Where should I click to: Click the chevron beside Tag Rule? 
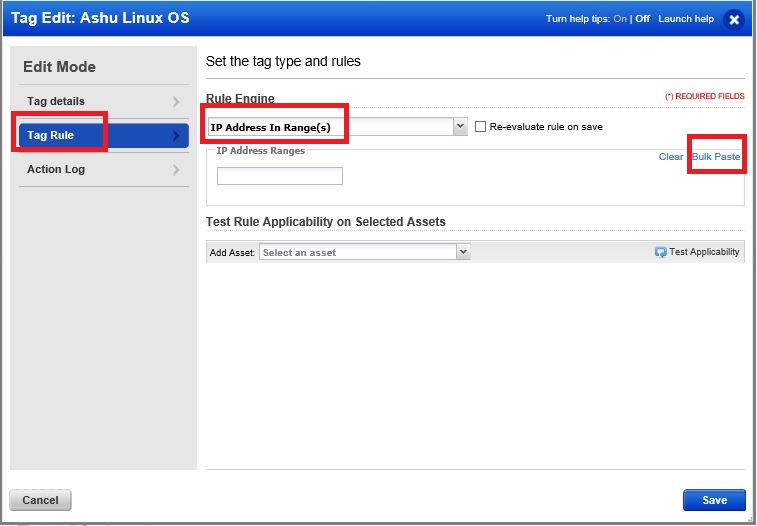pyautogui.click(x=176, y=136)
